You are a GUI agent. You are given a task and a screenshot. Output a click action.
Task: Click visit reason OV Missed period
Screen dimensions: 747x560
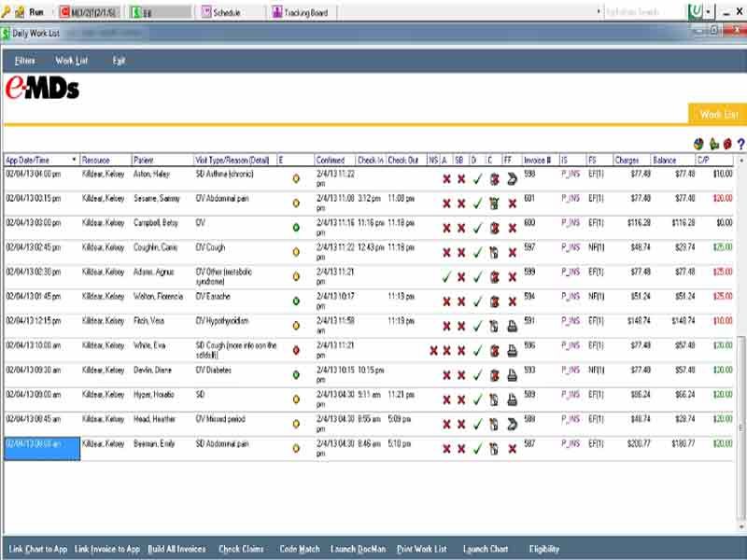pos(220,419)
